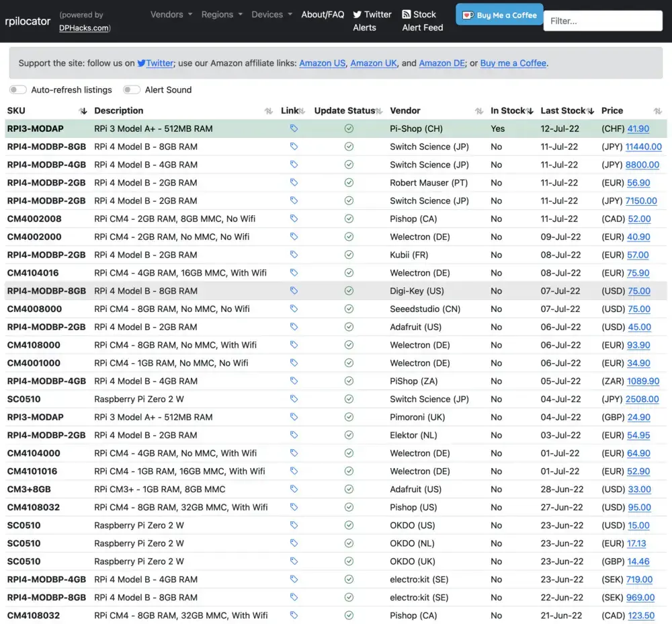Open price link 17.13 EUR
This screenshot has width=672, height=624.
[636, 543]
